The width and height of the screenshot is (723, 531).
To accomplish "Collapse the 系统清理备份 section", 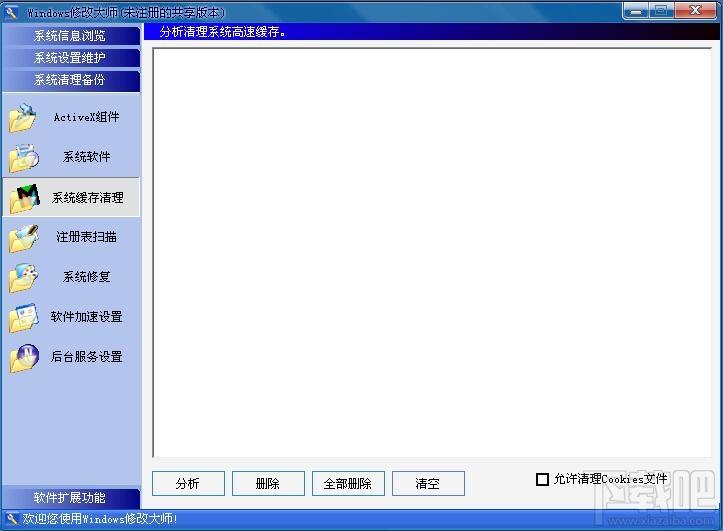I will [71, 80].
